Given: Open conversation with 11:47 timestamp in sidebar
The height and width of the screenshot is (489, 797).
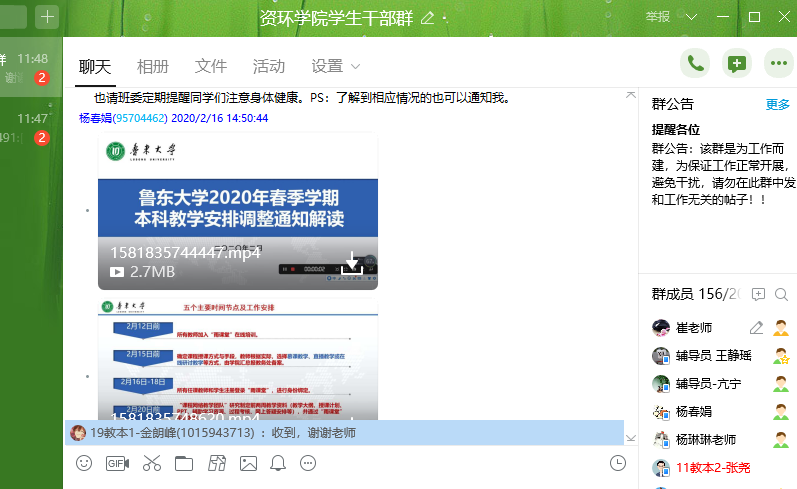Looking at the screenshot, I should (32, 128).
